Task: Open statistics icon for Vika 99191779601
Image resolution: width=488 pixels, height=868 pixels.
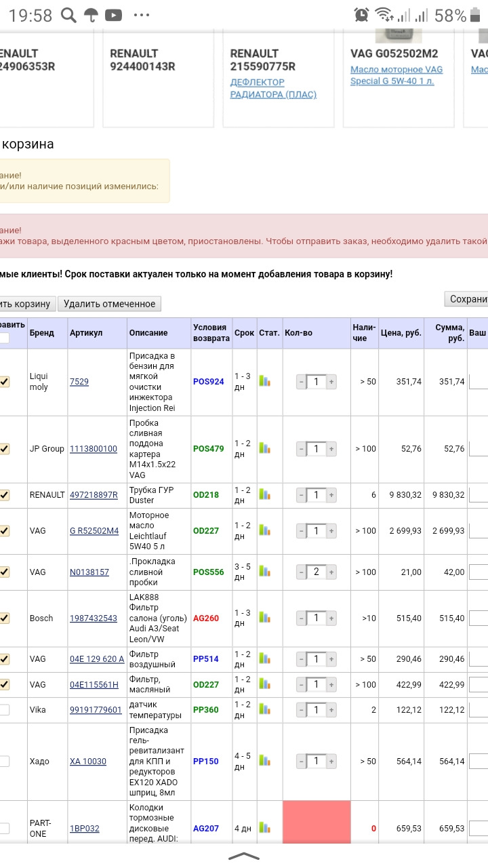Action: click(x=264, y=709)
